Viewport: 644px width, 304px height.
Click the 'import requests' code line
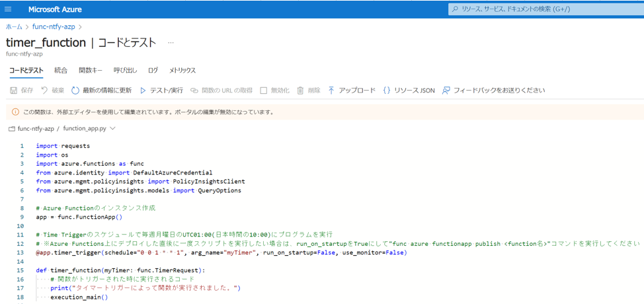click(63, 145)
